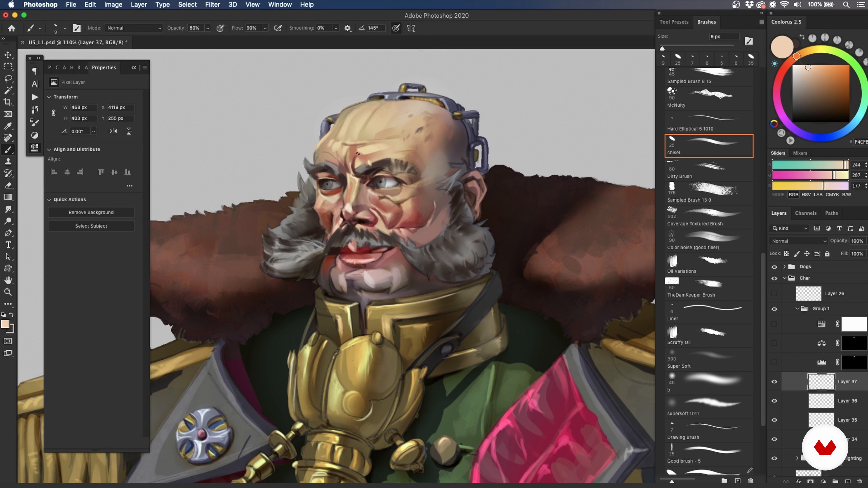Open the Window menu
The image size is (868, 488).
(x=280, y=5)
